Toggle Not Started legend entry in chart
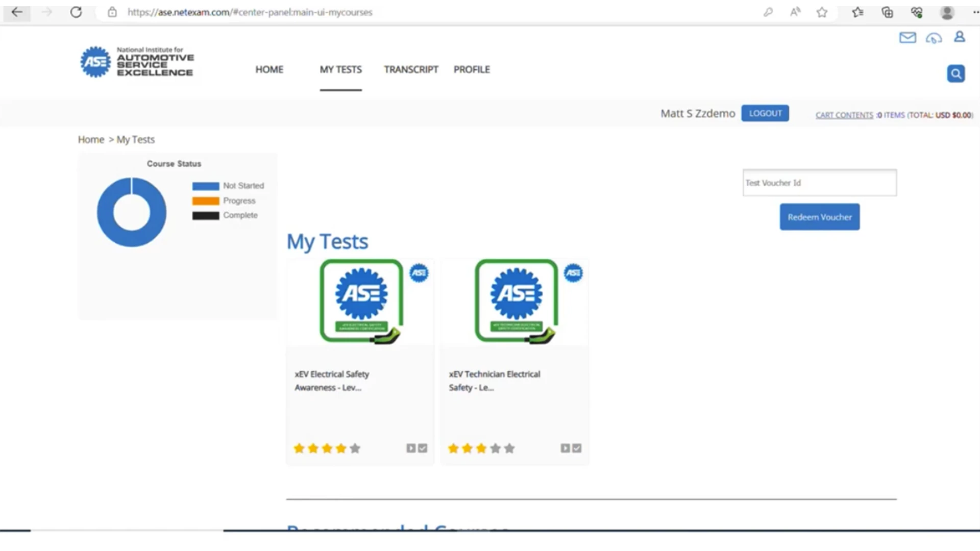The image size is (980, 551). tap(228, 186)
